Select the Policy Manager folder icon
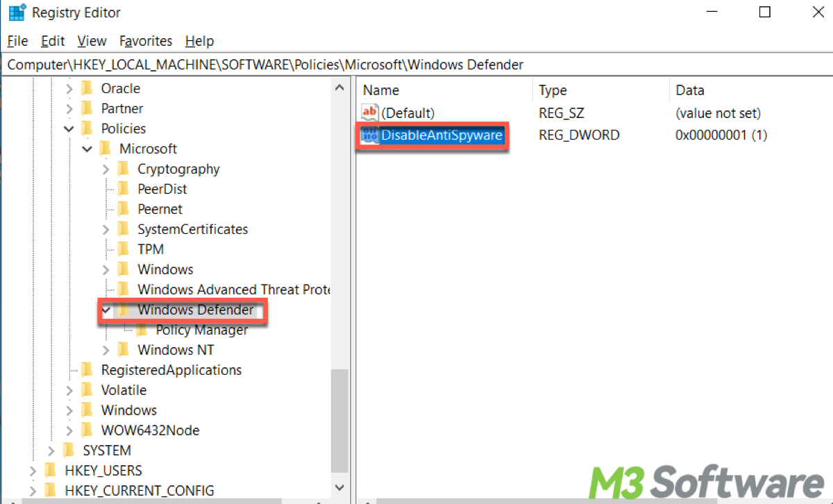 pos(142,330)
